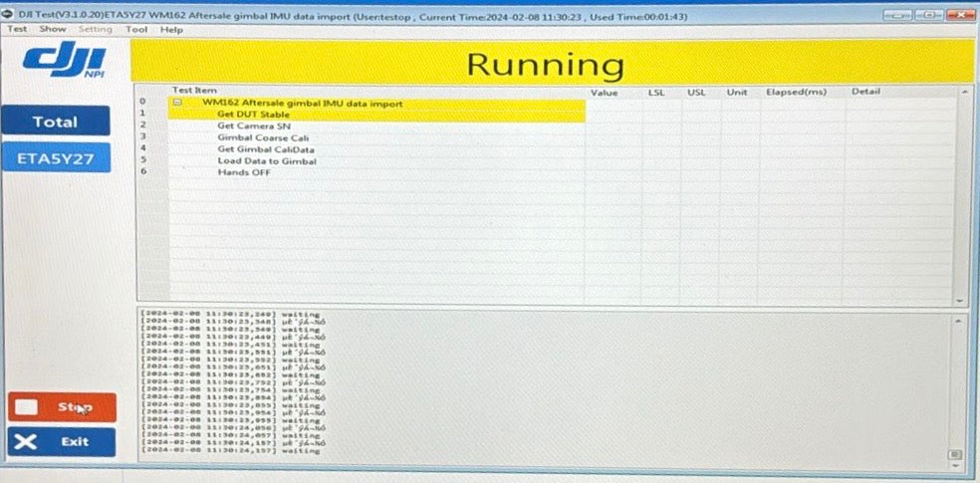This screenshot has height=483, width=980.
Task: Click the Value column header
Action: pos(604,92)
